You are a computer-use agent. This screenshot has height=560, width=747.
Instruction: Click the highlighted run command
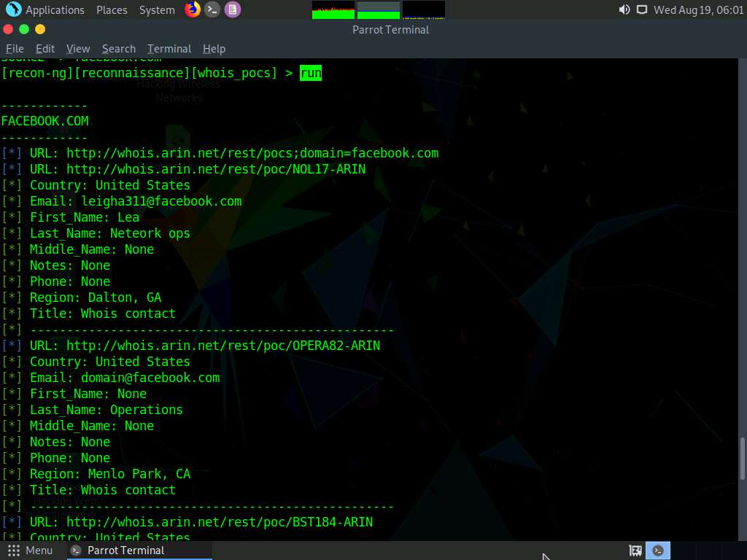tap(311, 73)
